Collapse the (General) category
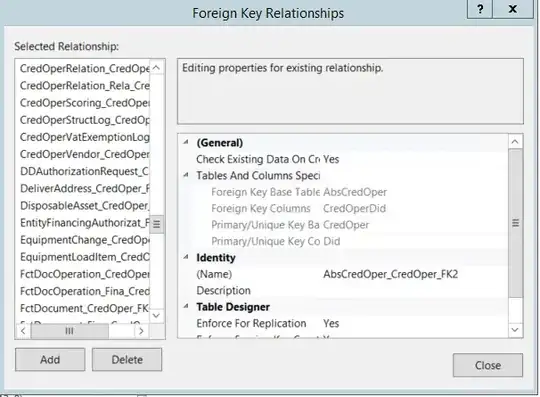Viewport: 540px width, 397px height. tap(186, 142)
